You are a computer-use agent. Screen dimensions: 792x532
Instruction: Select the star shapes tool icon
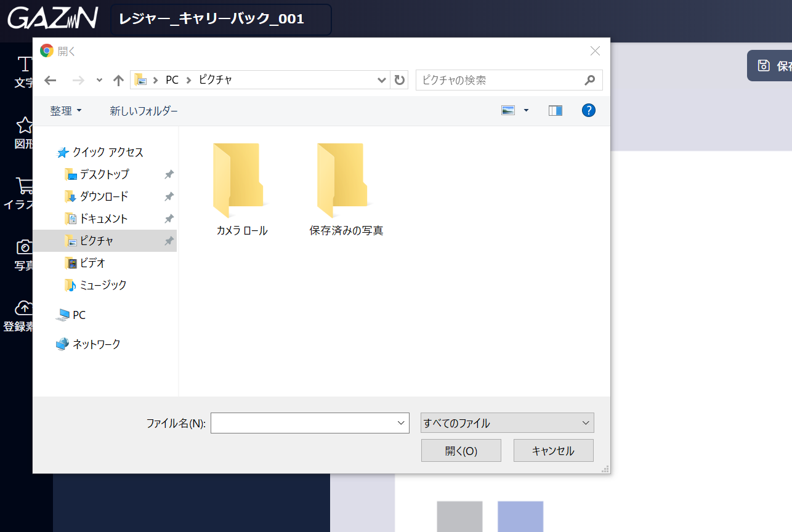pos(24,126)
